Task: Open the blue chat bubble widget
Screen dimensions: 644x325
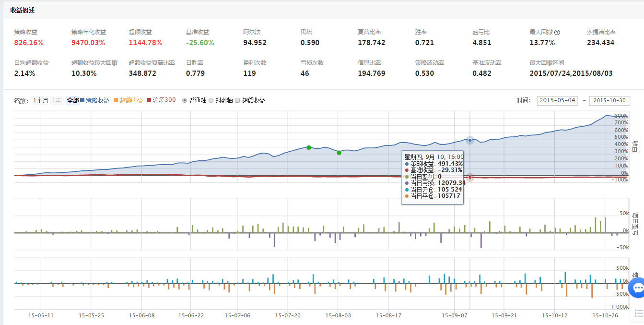Action: (638, 288)
